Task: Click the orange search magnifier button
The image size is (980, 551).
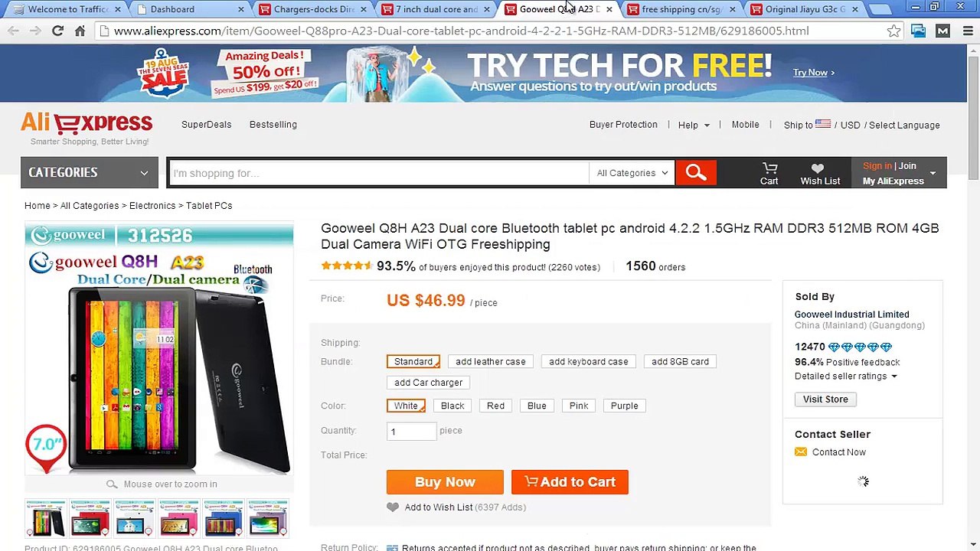Action: pos(695,173)
